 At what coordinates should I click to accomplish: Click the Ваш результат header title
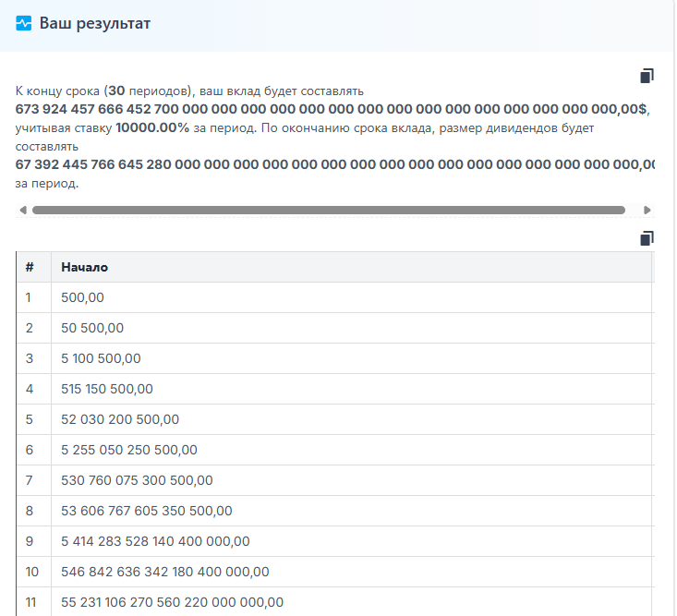tap(94, 23)
